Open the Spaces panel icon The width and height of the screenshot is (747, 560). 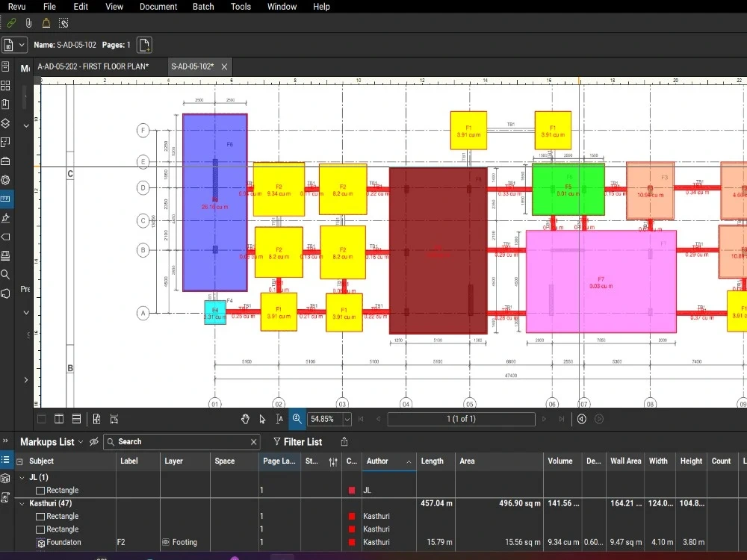click(6, 142)
